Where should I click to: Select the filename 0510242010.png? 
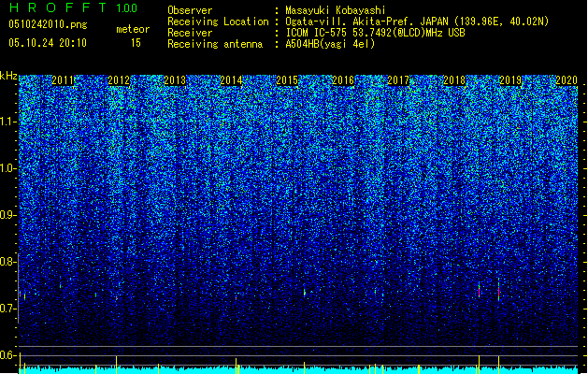(x=48, y=24)
